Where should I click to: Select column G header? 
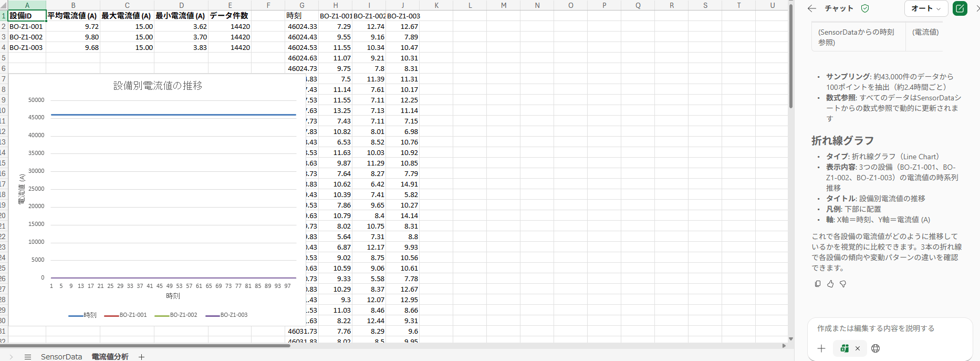pyautogui.click(x=302, y=5)
